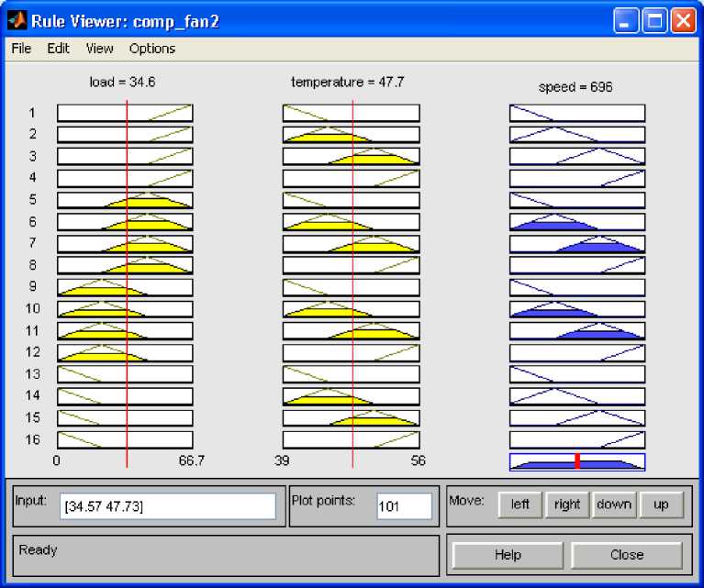Open the Options menu
704x588 pixels.
[152, 49]
